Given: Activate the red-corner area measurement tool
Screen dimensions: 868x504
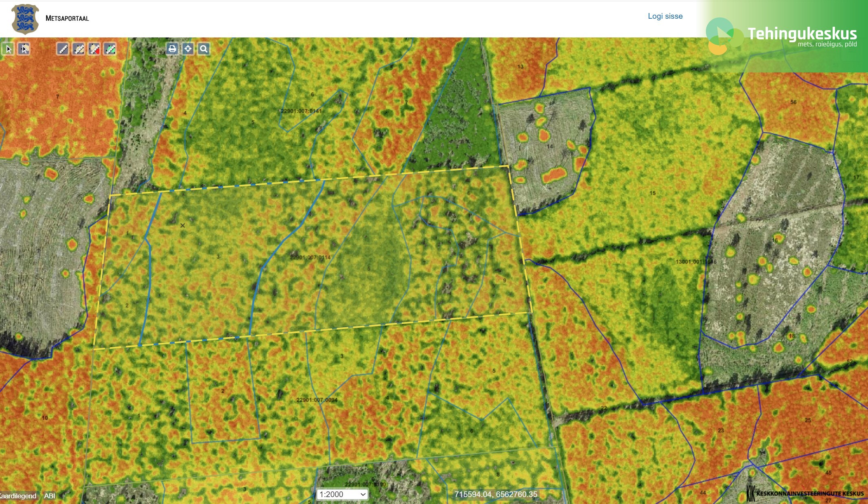Looking at the screenshot, I should pos(94,49).
